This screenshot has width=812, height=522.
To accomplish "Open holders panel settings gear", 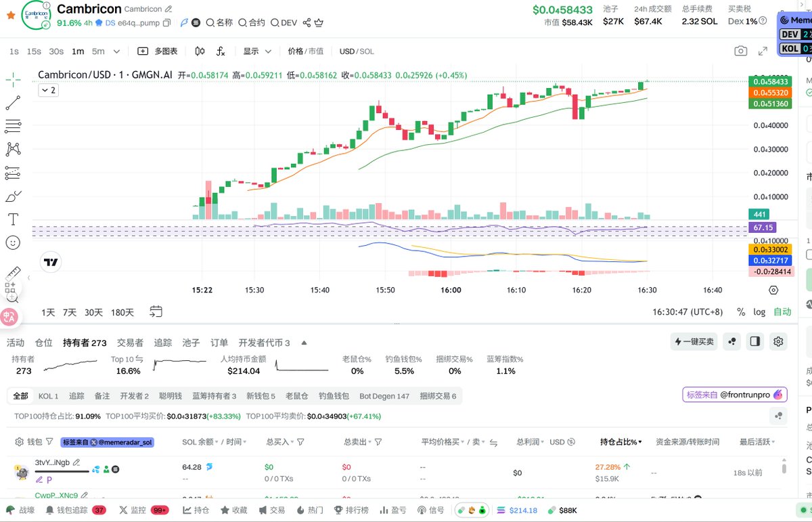I will coord(779,342).
